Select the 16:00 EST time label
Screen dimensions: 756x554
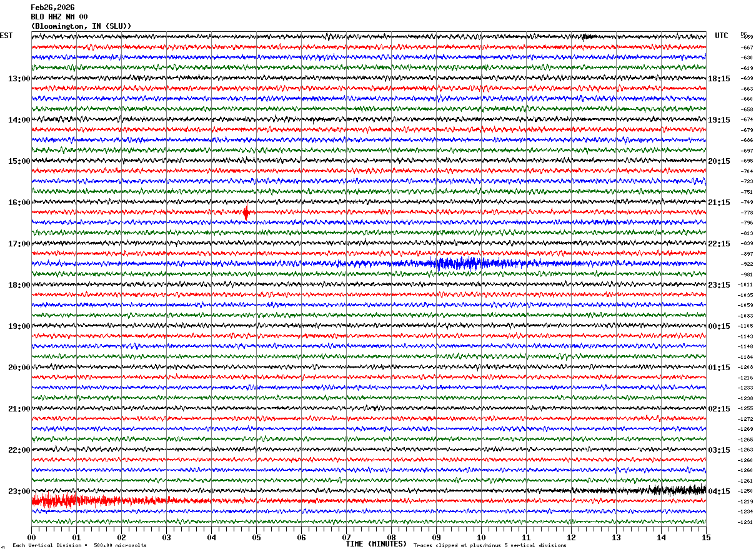[x=19, y=203]
